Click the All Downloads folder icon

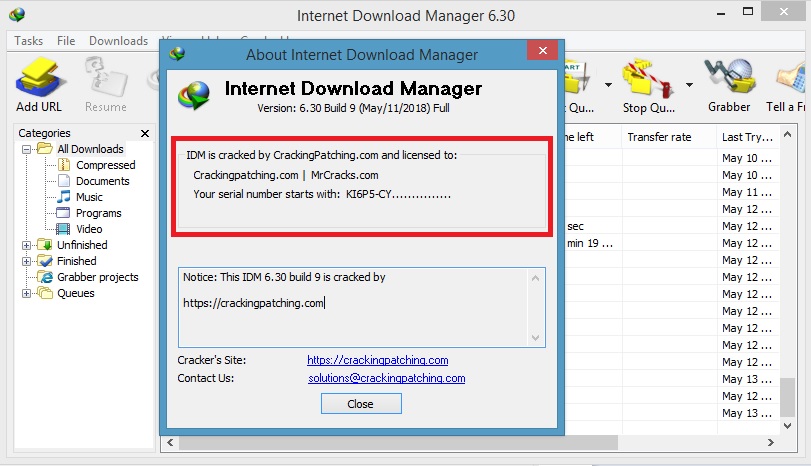[x=45, y=148]
